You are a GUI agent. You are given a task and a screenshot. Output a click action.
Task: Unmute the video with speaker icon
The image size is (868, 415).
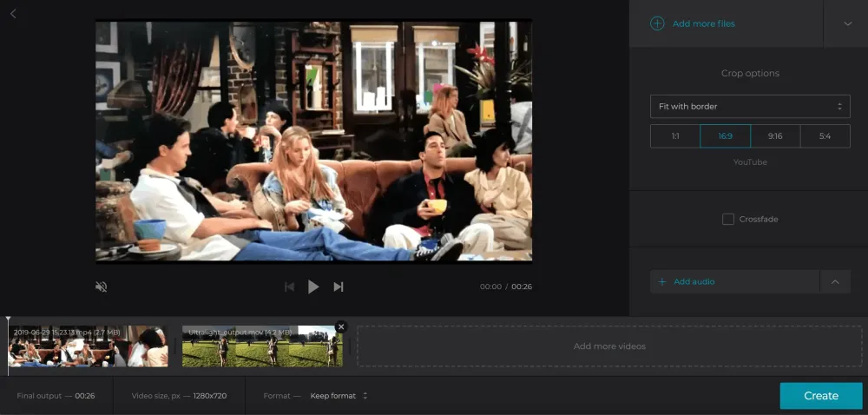[x=102, y=287]
